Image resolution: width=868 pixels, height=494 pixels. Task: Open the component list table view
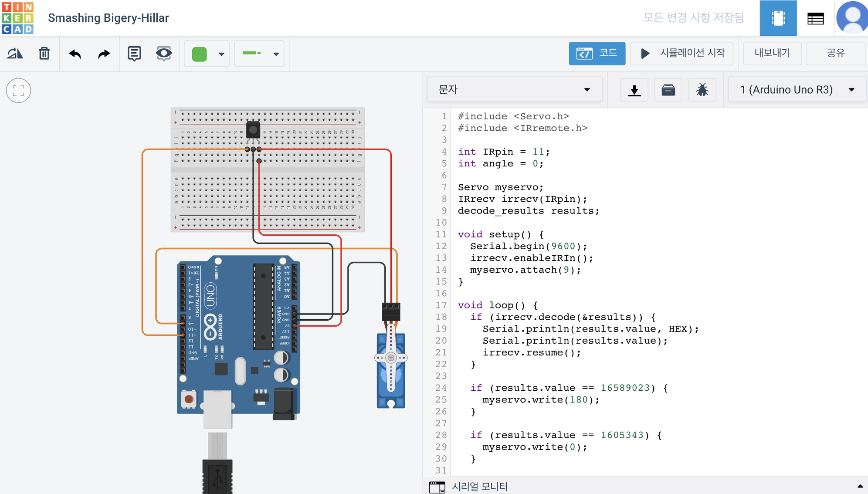click(x=815, y=18)
